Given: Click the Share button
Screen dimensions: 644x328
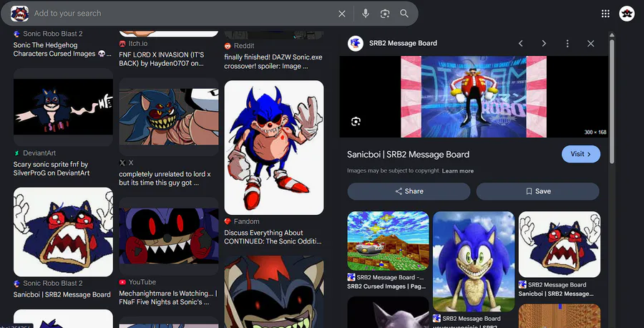Looking at the screenshot, I should point(409,191).
